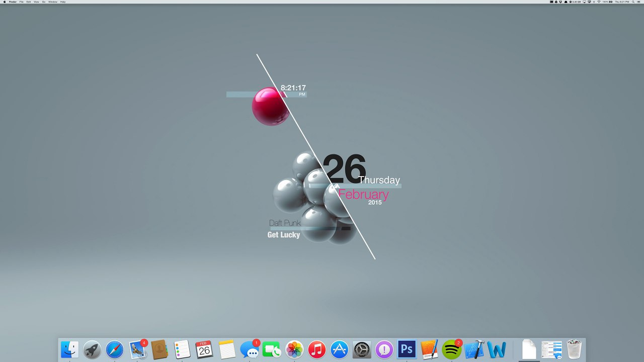Open Xcode in the dock
The image size is (644, 362).
click(474, 349)
